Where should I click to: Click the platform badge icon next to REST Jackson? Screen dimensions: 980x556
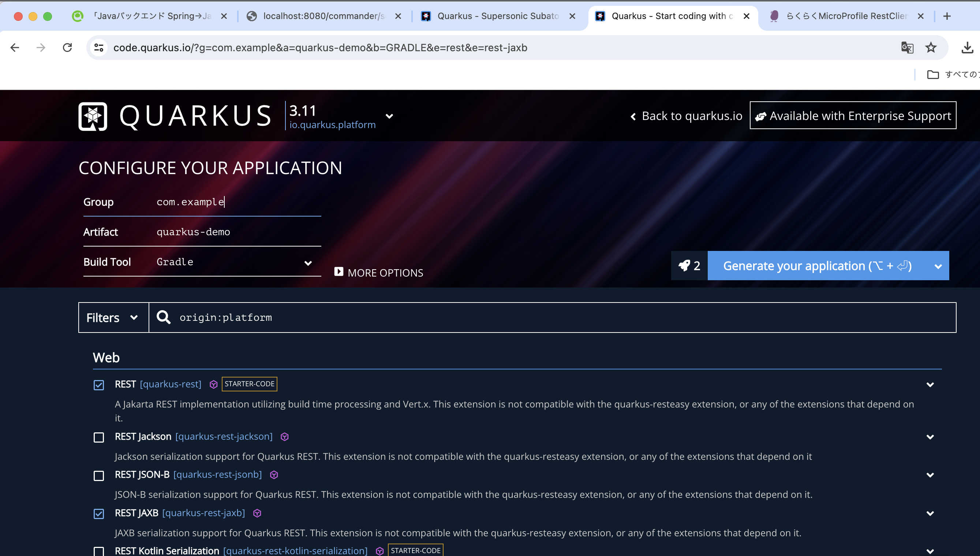[285, 436]
